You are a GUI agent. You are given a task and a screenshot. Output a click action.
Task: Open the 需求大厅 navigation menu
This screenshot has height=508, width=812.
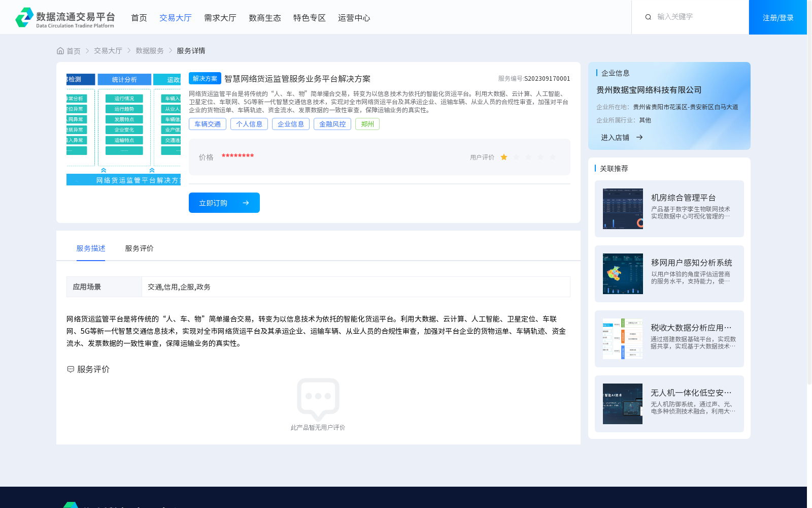tap(220, 18)
